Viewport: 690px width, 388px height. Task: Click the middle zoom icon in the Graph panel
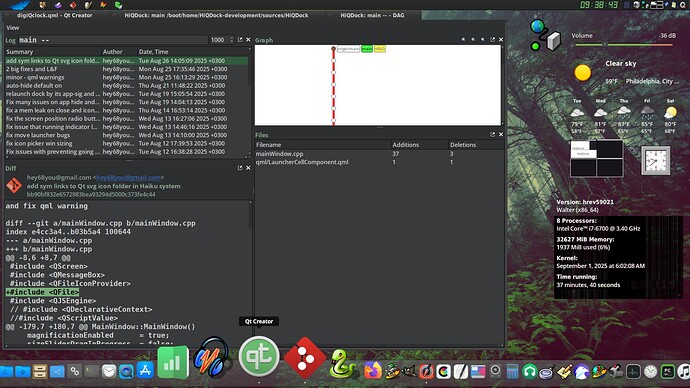click(473, 40)
